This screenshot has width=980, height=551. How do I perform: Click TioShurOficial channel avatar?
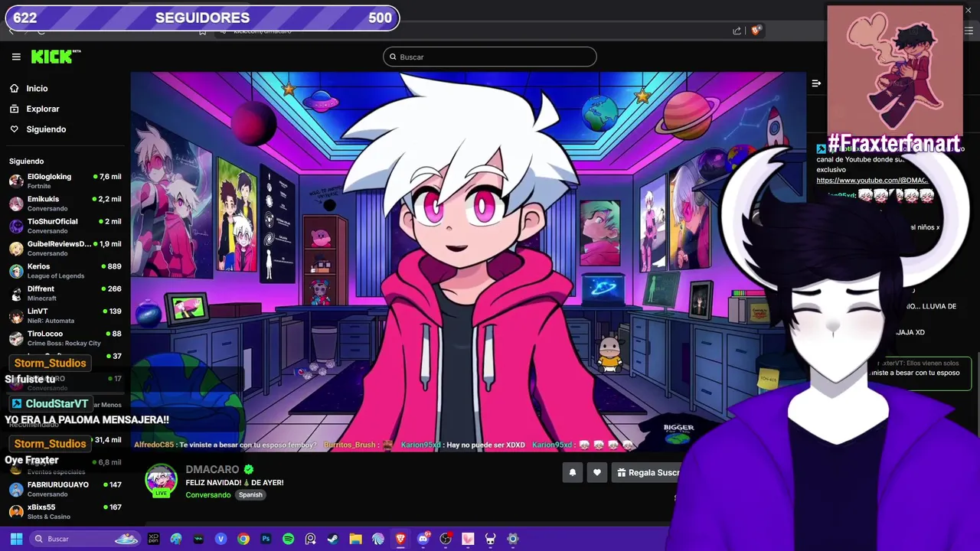coord(16,227)
